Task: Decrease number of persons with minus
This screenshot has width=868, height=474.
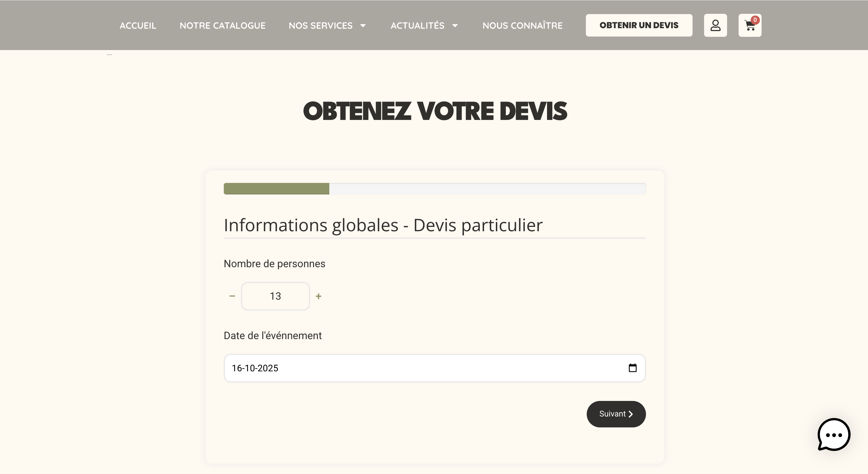Action: coord(232,296)
